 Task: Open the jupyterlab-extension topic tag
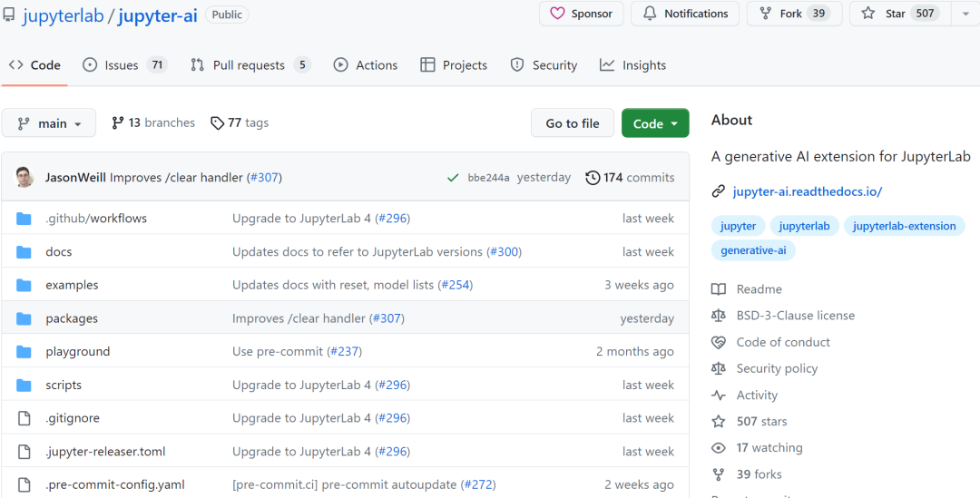point(904,226)
